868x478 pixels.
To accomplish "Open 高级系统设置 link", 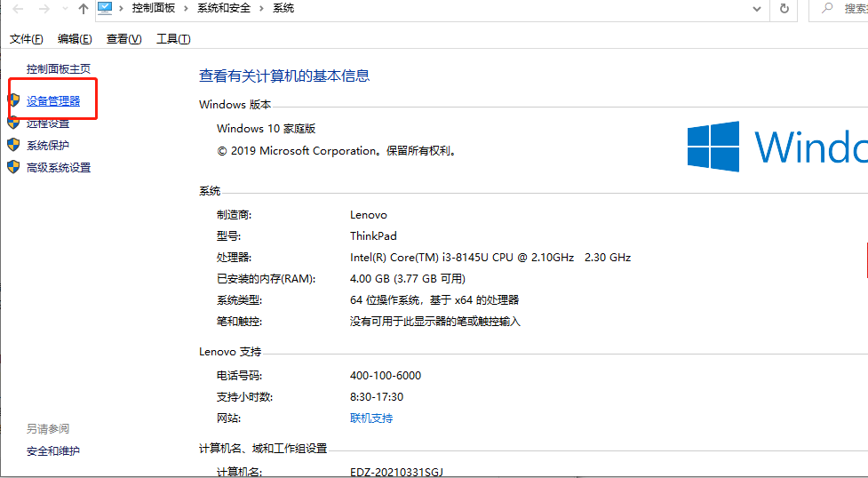I will [59, 167].
